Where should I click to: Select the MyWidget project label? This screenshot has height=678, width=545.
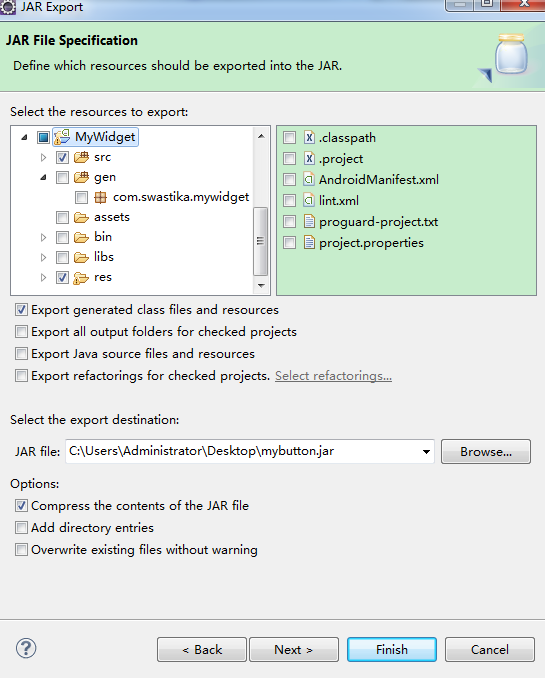coord(105,137)
